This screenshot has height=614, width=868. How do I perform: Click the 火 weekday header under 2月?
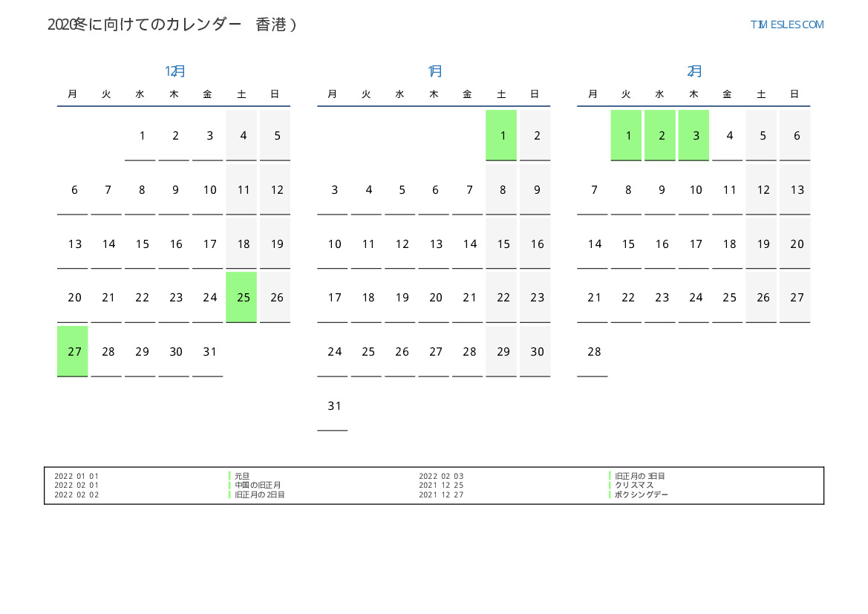pyautogui.click(x=626, y=94)
